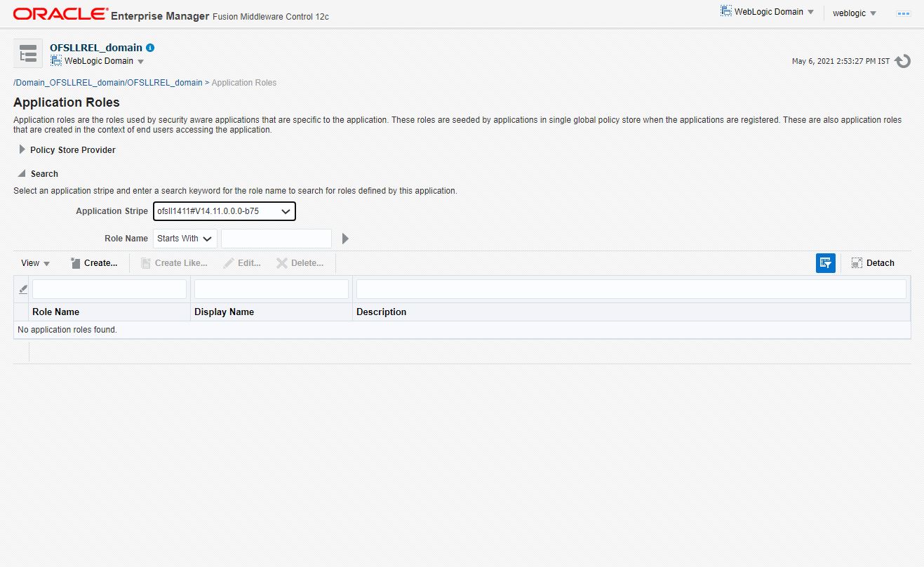Click the Create Like... button
Image resolution: width=924 pixels, height=567 pixels.
[174, 263]
